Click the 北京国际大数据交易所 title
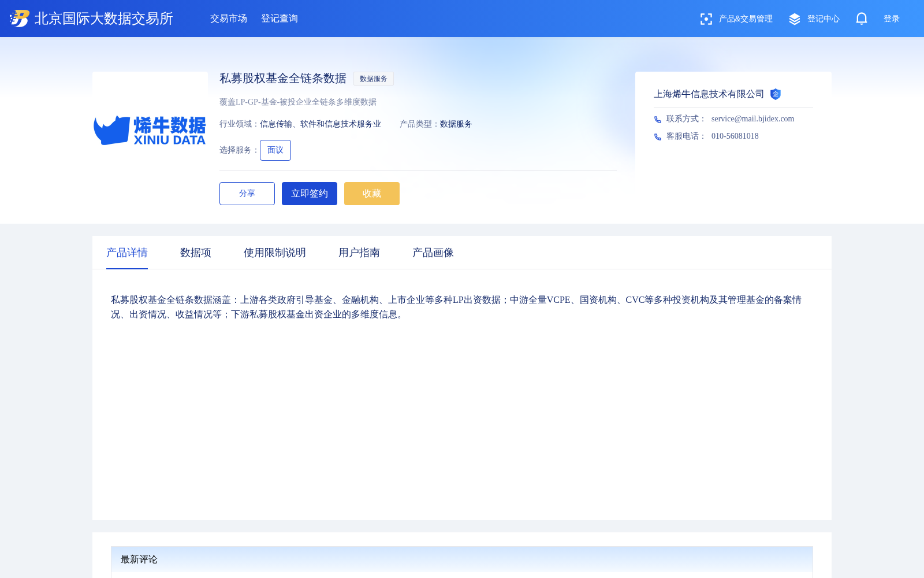Image resolution: width=924 pixels, height=578 pixels. (x=104, y=18)
